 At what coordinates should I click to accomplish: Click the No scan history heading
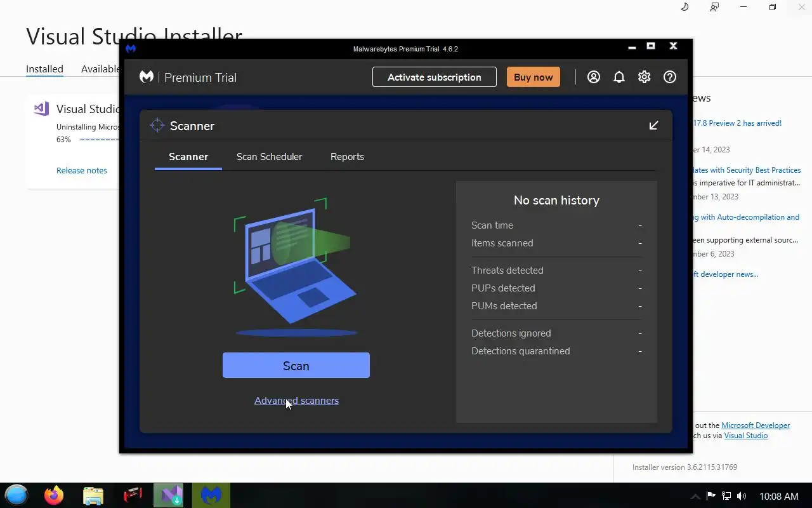[x=556, y=200]
